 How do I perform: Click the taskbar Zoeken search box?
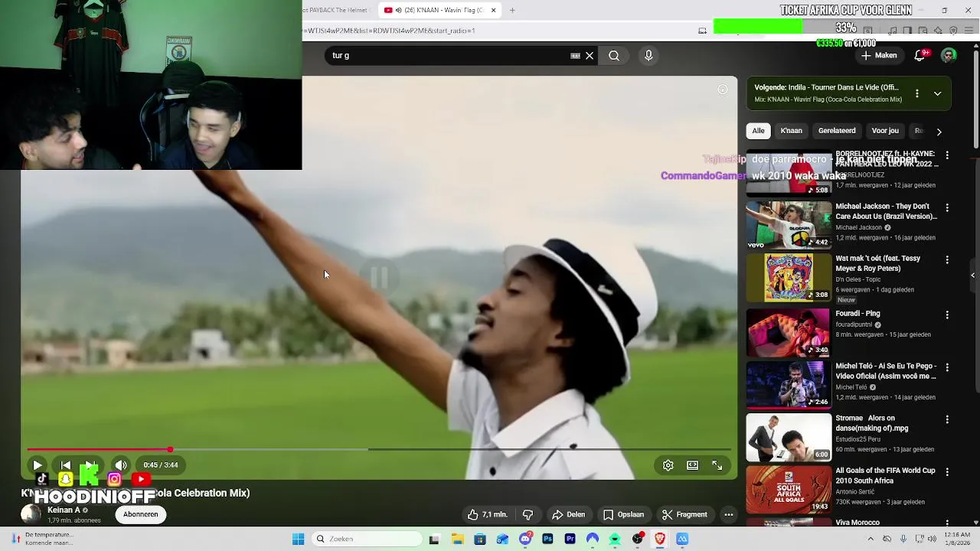(367, 539)
